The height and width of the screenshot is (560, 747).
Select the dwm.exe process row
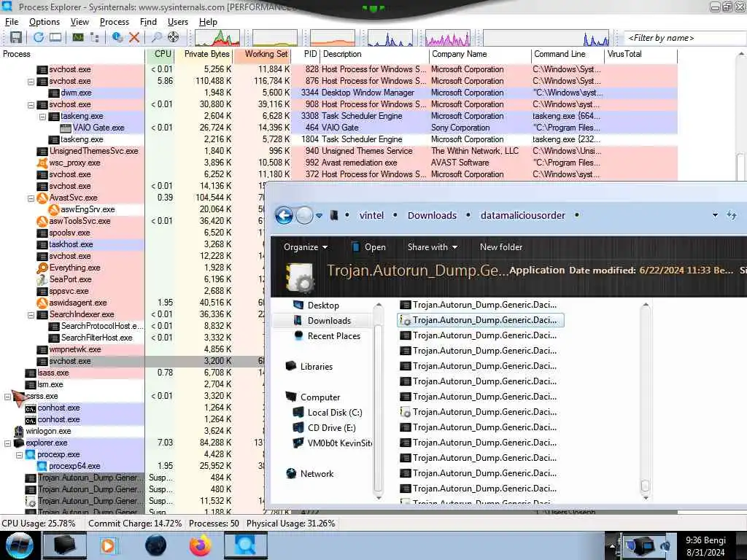[339, 93]
